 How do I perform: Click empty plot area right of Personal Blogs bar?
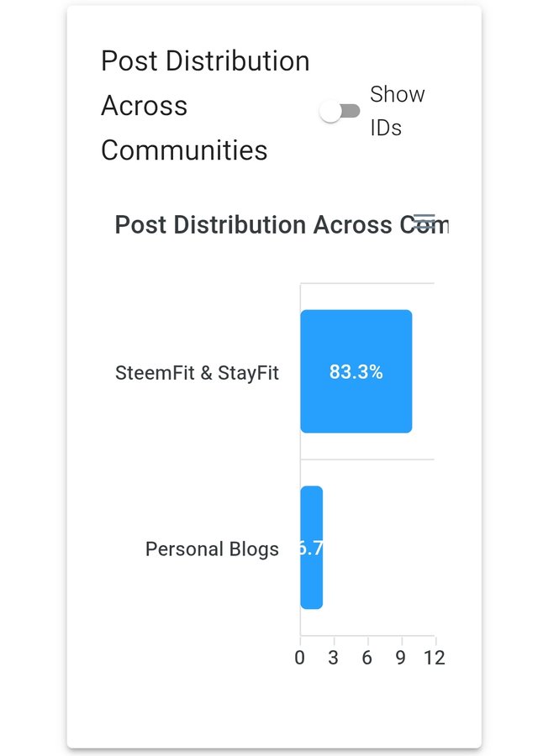[x=379, y=547]
